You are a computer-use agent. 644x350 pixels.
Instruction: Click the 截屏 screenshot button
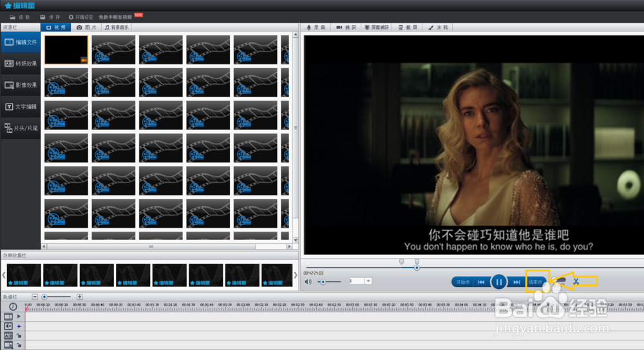(x=408, y=28)
